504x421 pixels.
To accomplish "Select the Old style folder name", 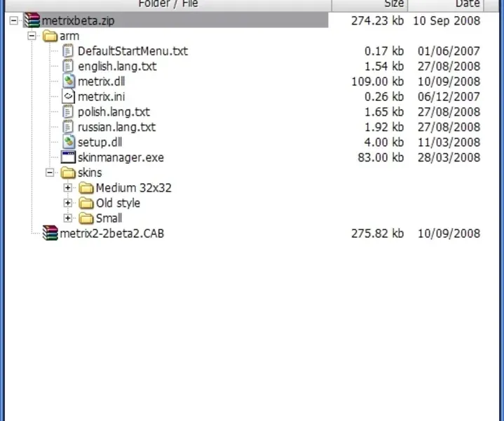I will (118, 203).
